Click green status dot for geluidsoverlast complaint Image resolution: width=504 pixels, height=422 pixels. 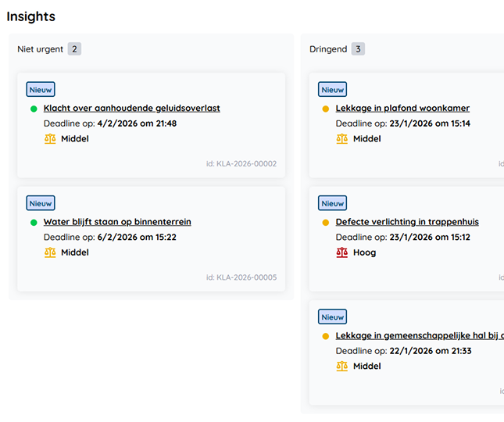coord(34,109)
